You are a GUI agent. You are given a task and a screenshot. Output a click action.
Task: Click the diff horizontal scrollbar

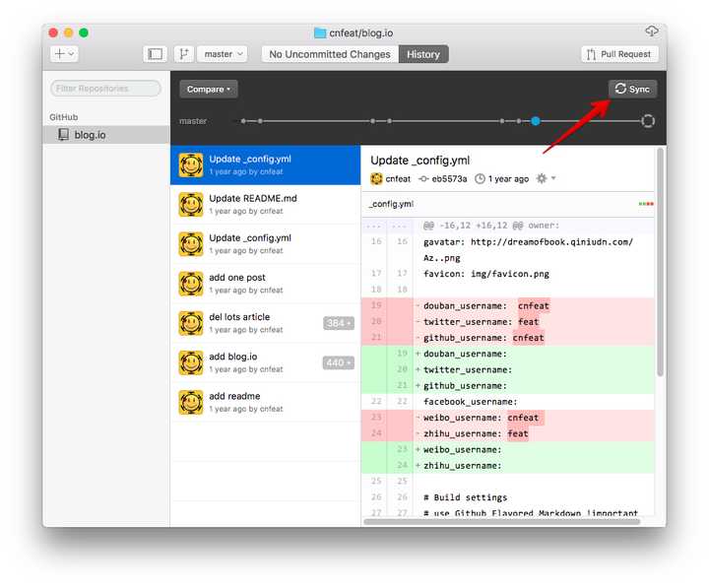[x=502, y=521]
